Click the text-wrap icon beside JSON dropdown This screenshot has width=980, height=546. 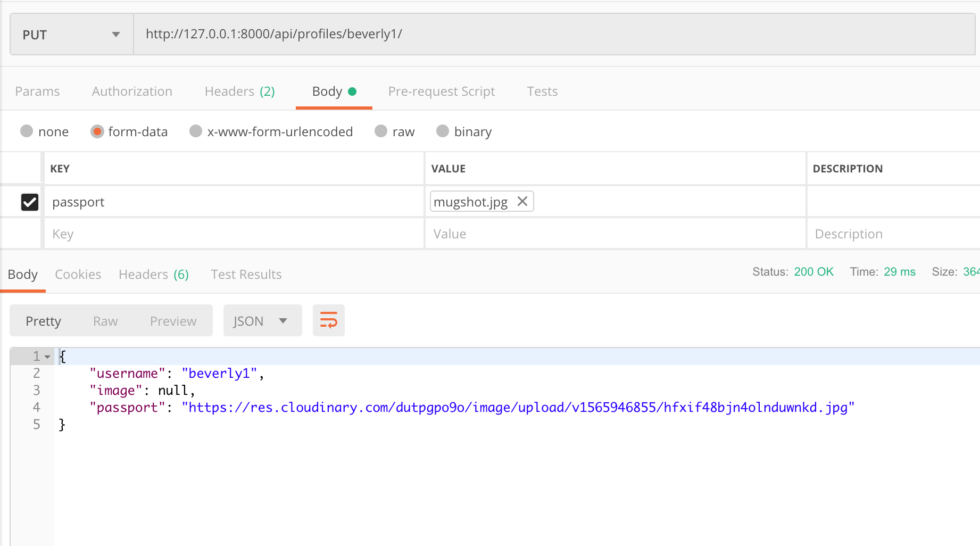click(x=328, y=320)
